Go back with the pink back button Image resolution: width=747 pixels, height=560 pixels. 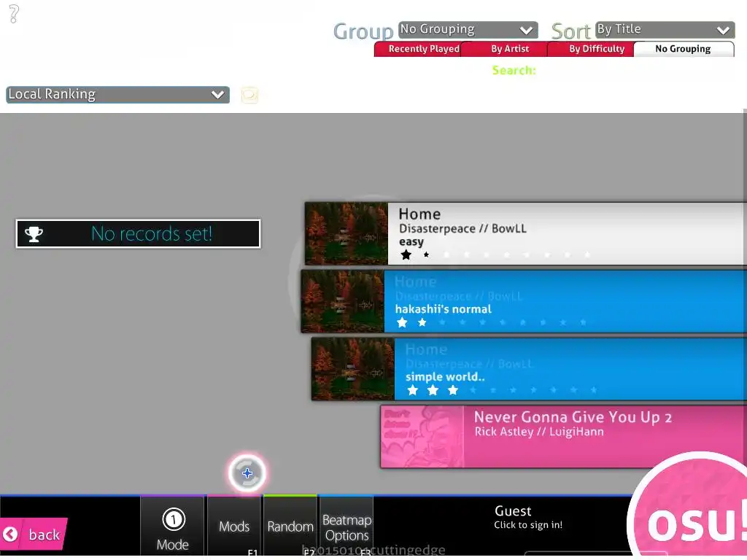click(x=34, y=534)
